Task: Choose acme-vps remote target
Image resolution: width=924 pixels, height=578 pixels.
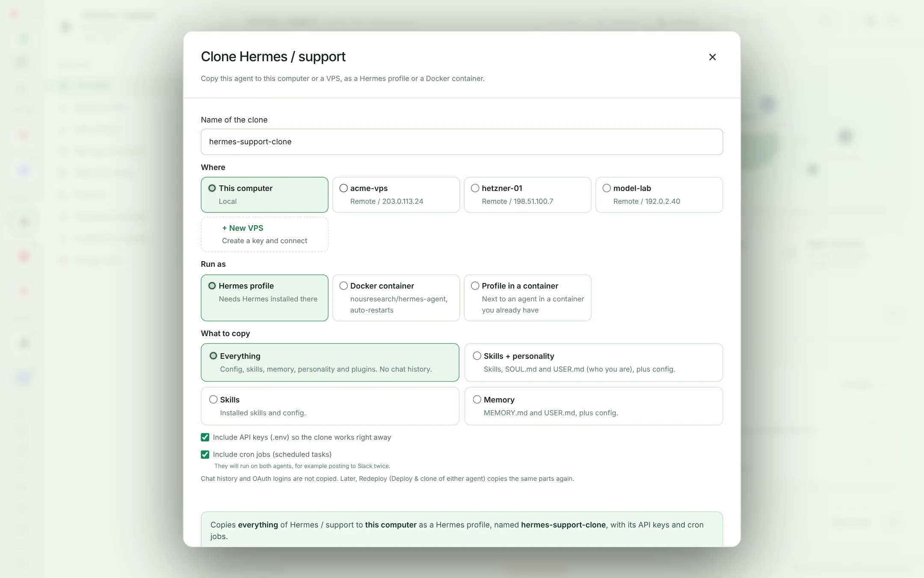Action: [x=396, y=195]
